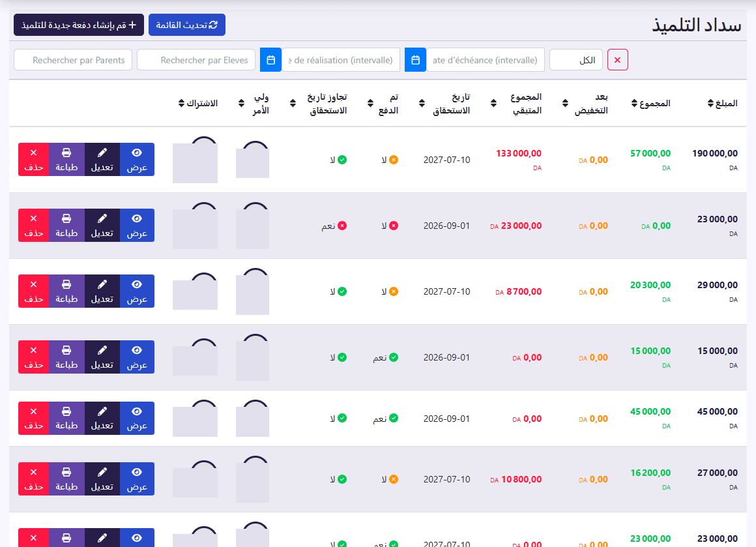
Task: Edit the 190 000,00 payment row
Action: (102, 159)
